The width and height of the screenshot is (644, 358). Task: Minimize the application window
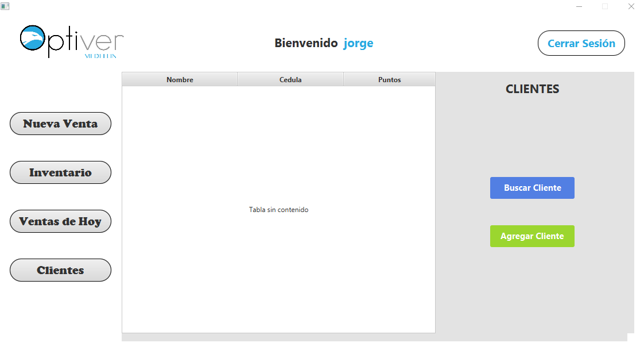coord(578,6)
